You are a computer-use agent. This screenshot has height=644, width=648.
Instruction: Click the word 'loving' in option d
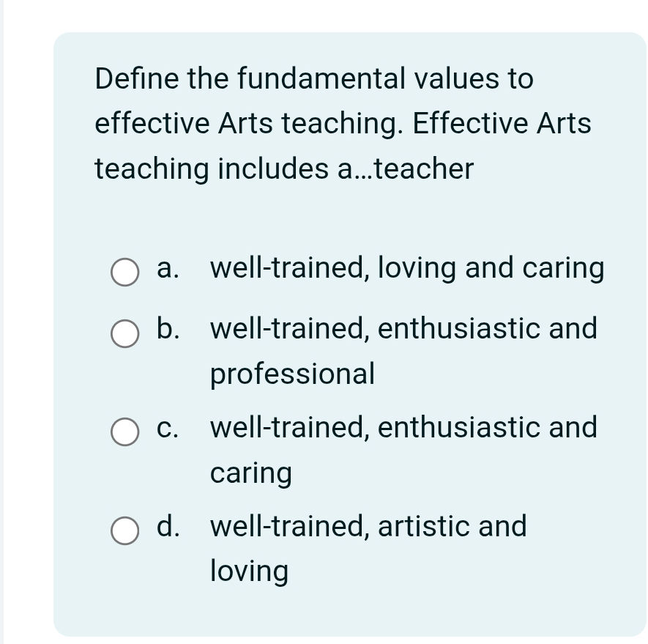[x=250, y=571]
